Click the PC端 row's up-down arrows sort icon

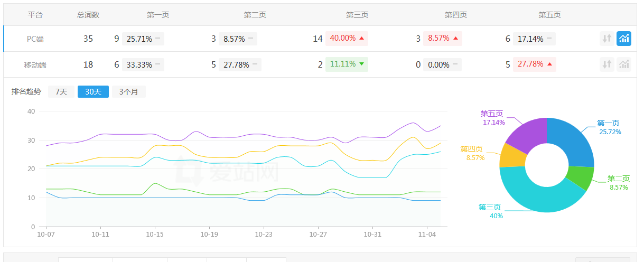click(607, 39)
